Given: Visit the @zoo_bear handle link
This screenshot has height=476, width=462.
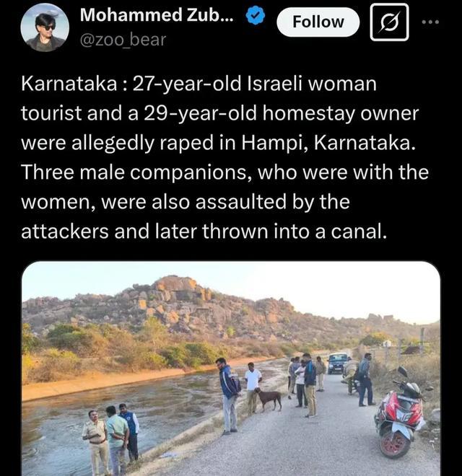Looking at the screenshot, I should [x=123, y=40].
